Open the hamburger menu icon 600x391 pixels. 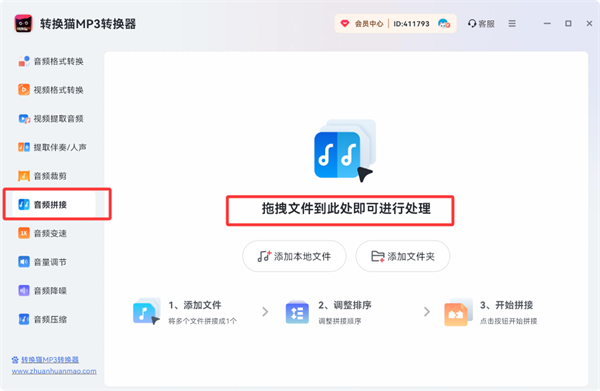(x=512, y=24)
